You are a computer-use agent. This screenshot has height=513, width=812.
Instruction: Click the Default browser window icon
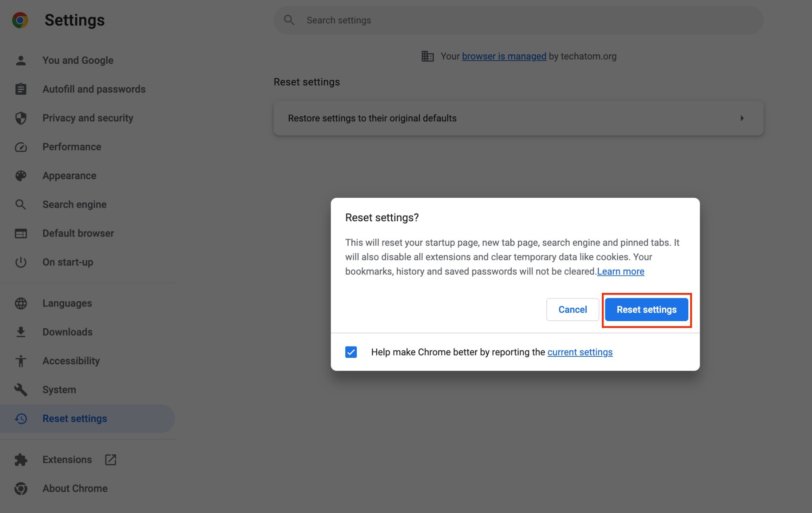click(21, 234)
